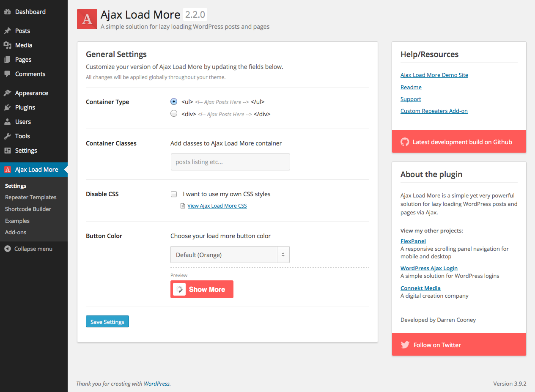Click the GitHub octocat icon
Screen dimensions: 535x392
pos(405,142)
